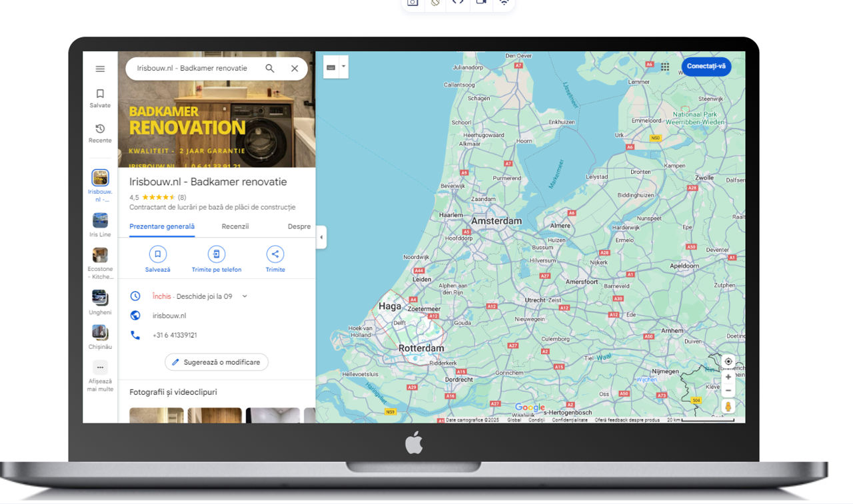Image resolution: width=853 pixels, height=504 pixels.
Task: Click Afișează mai multe three-dots icon
Action: (100, 368)
